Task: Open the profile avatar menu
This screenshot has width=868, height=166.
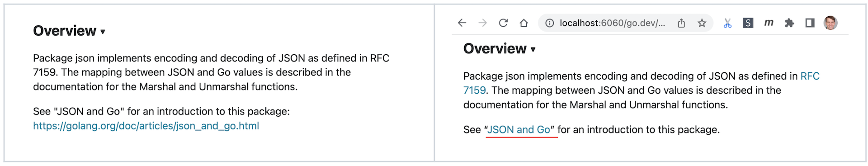Action: pyautogui.click(x=830, y=23)
